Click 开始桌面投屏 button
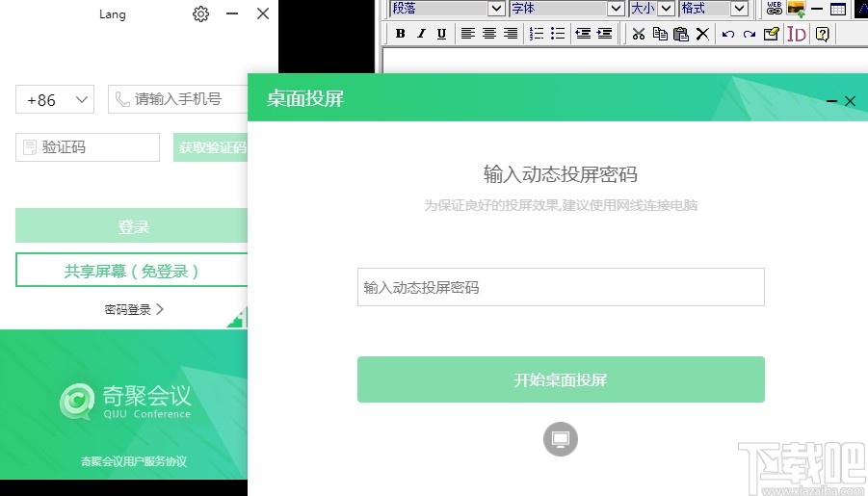868x496 pixels. click(561, 379)
